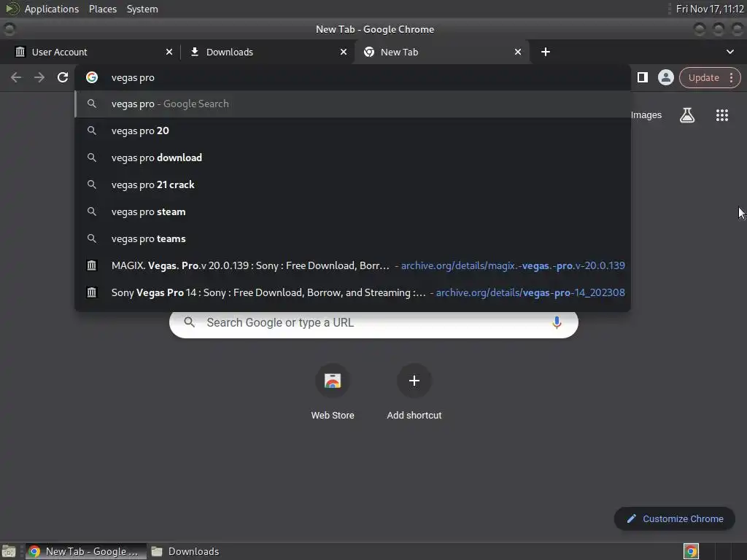The height and width of the screenshot is (560, 747).
Task: Pick the 'vegas pro 21 crack' suggestion
Action: 352,184
